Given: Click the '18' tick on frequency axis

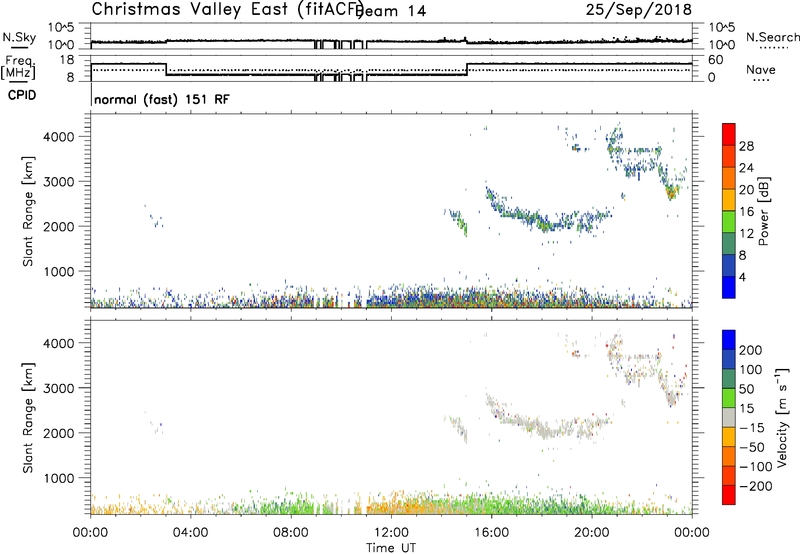Looking at the screenshot, I should [67, 60].
